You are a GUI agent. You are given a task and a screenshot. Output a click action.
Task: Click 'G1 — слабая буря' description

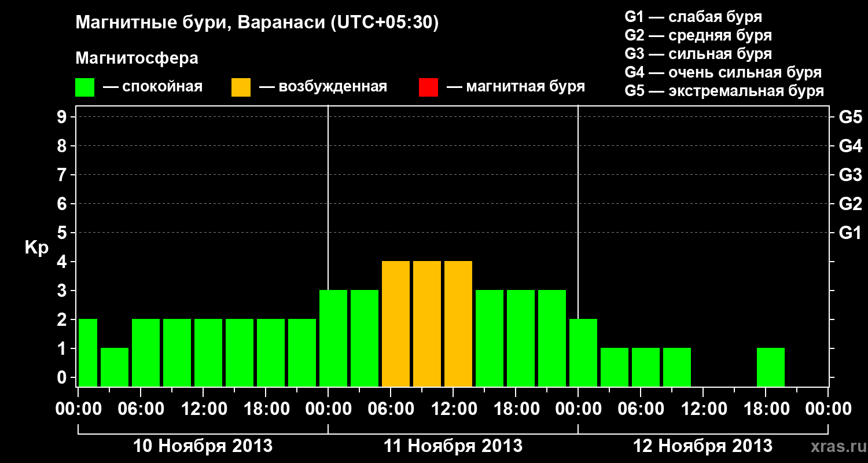[x=693, y=17]
